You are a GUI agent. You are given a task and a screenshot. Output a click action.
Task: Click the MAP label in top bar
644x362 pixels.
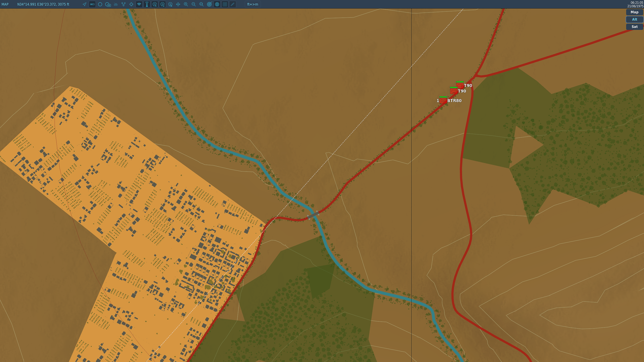[5, 4]
